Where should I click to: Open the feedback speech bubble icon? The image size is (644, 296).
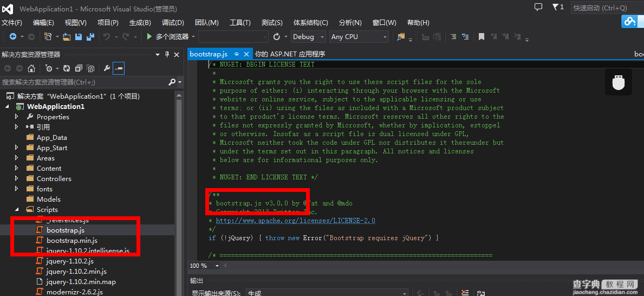pos(538,7)
